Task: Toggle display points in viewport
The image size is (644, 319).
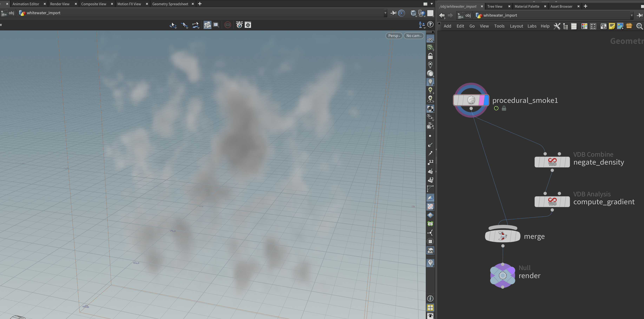Action: (x=430, y=136)
